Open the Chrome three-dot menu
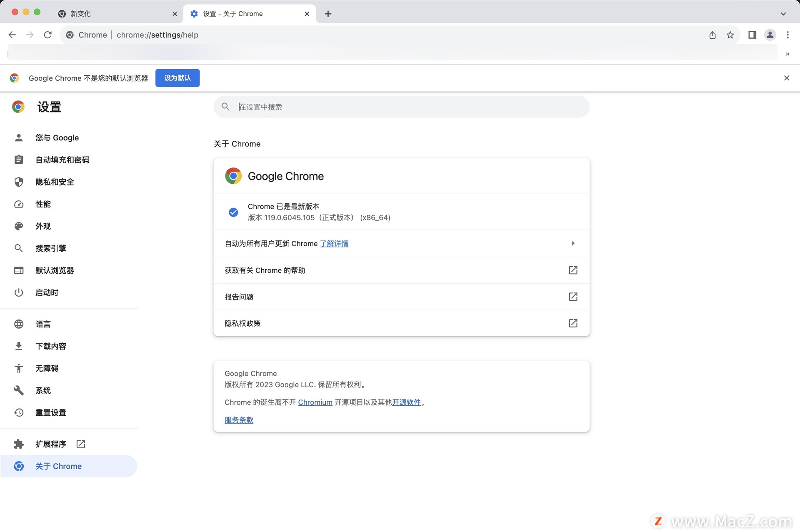800x532 pixels. pyautogui.click(x=787, y=35)
